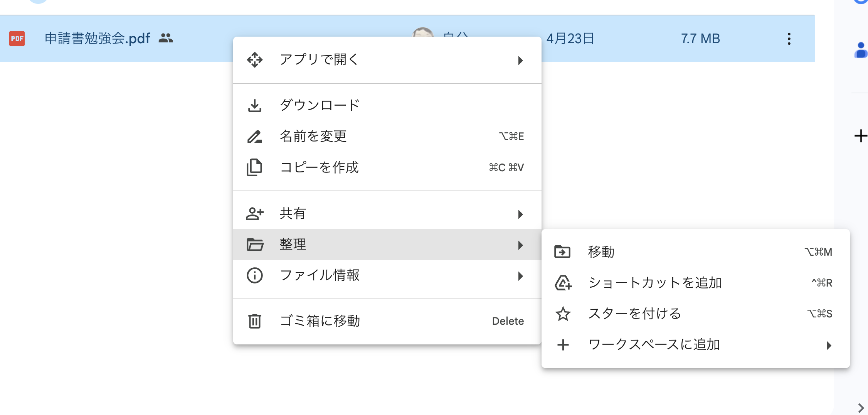This screenshot has height=415, width=868.
Task: Open the three-dot more actions menu
Action: point(789,39)
